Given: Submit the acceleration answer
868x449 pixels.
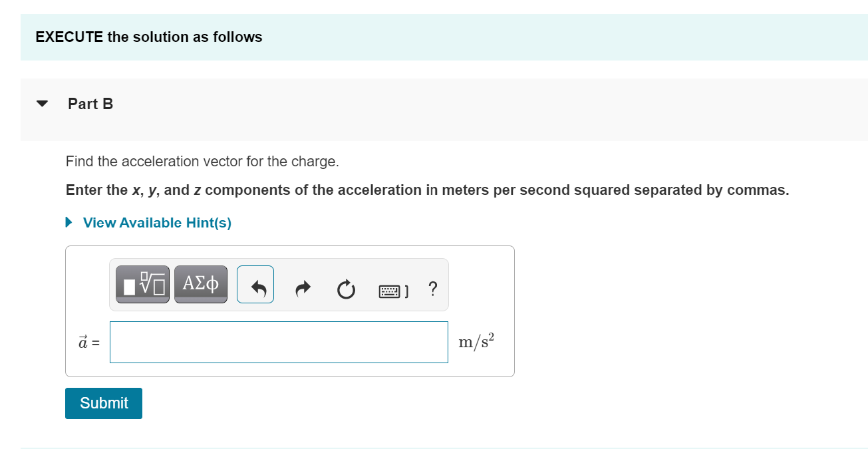Looking at the screenshot, I should [x=103, y=402].
